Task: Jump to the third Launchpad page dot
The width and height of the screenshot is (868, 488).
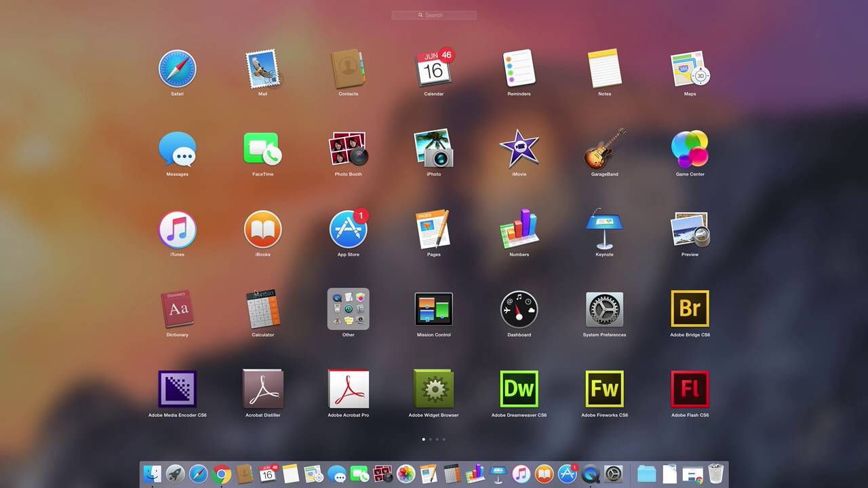Action: coord(437,439)
